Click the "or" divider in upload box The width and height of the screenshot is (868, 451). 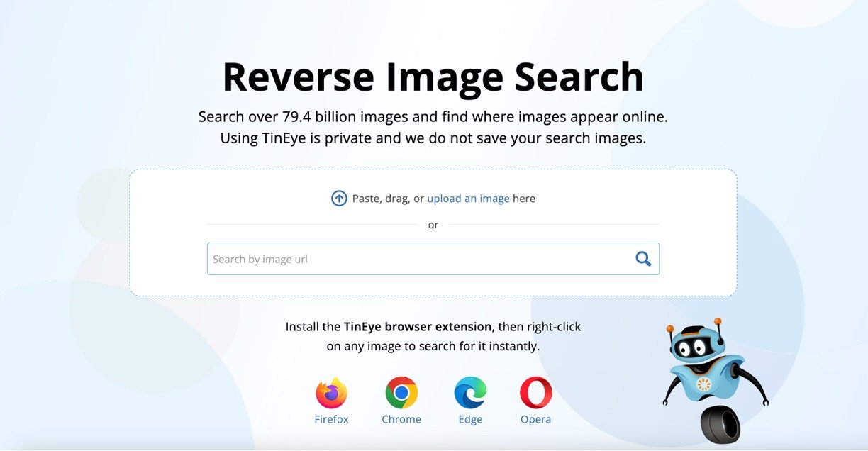coord(433,225)
